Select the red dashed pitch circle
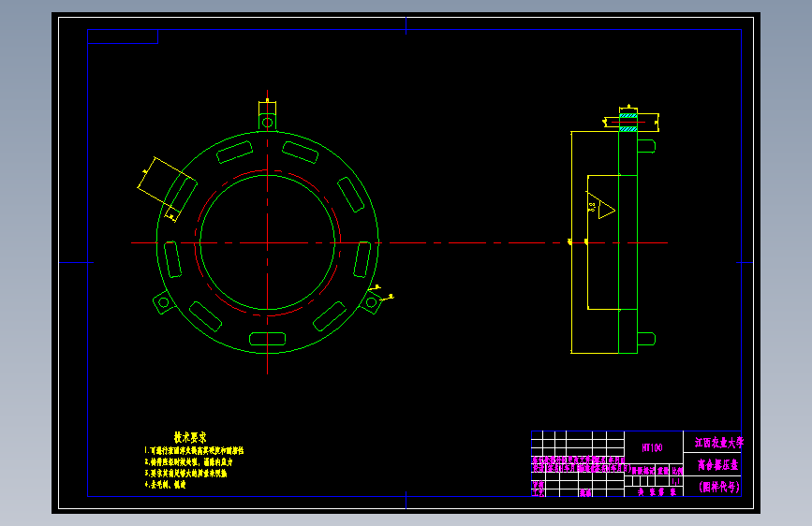 (267, 242)
